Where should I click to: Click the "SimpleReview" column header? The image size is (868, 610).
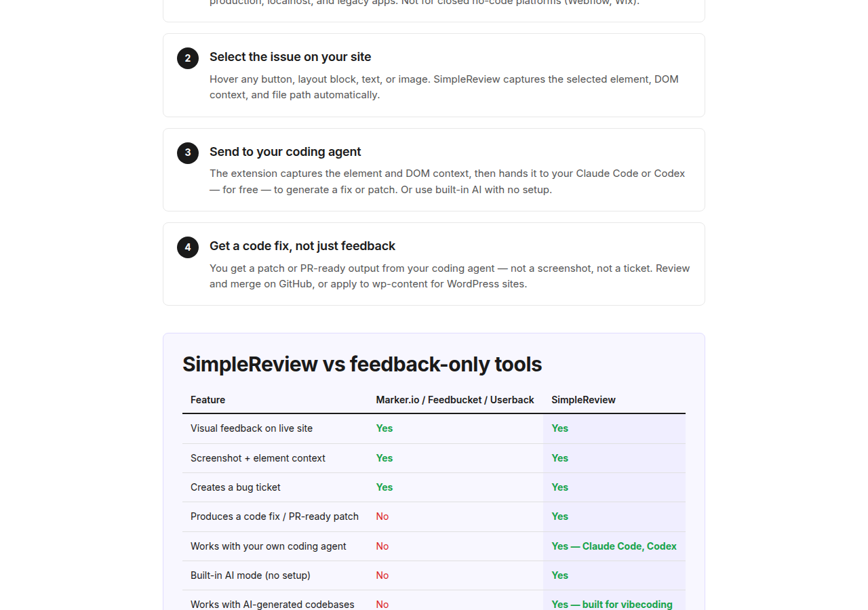click(583, 400)
